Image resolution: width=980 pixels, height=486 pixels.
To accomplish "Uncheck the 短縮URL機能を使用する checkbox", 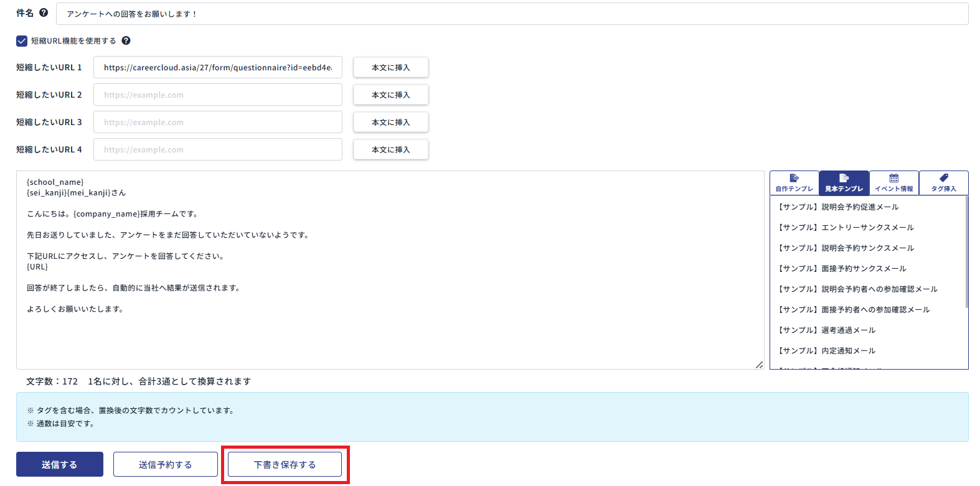I will (x=22, y=41).
